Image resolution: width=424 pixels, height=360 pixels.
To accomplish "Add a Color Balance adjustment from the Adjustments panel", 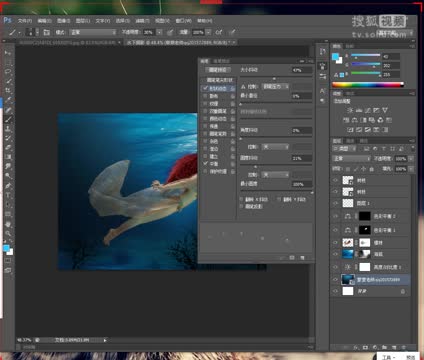I will tap(355, 120).
